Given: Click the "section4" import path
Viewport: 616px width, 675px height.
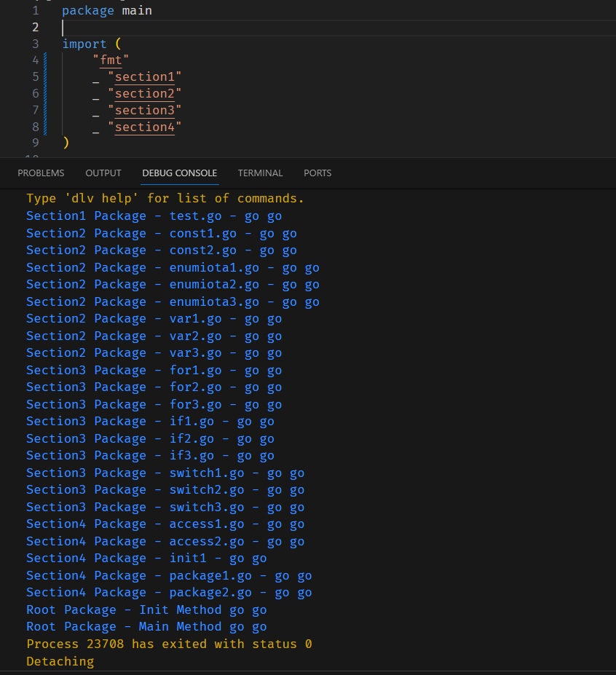Looking at the screenshot, I should click(x=145, y=127).
